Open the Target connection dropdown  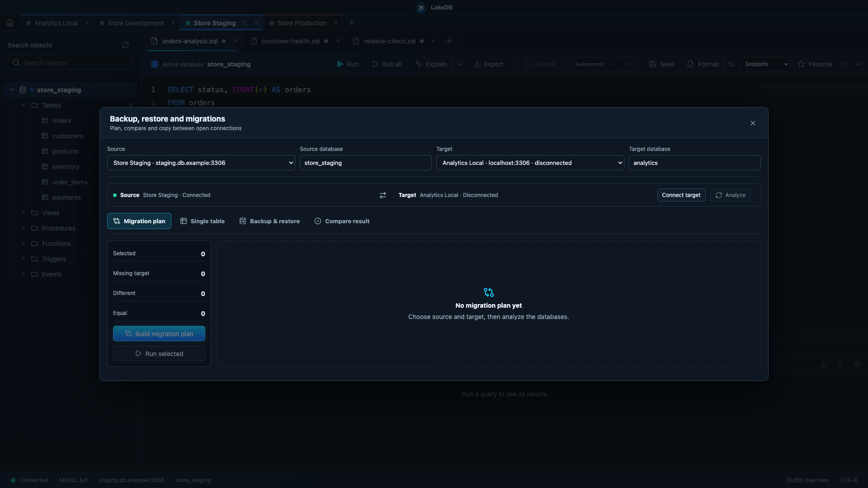530,163
